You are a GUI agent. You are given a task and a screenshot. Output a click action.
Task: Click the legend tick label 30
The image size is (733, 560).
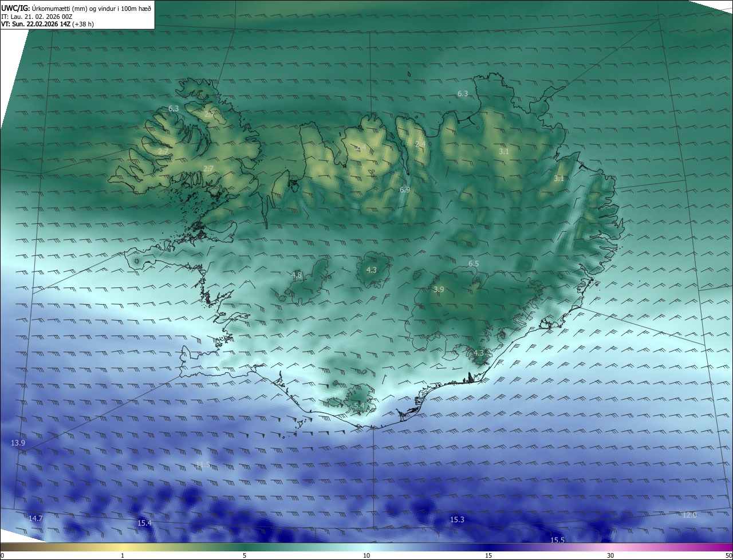pos(610,555)
